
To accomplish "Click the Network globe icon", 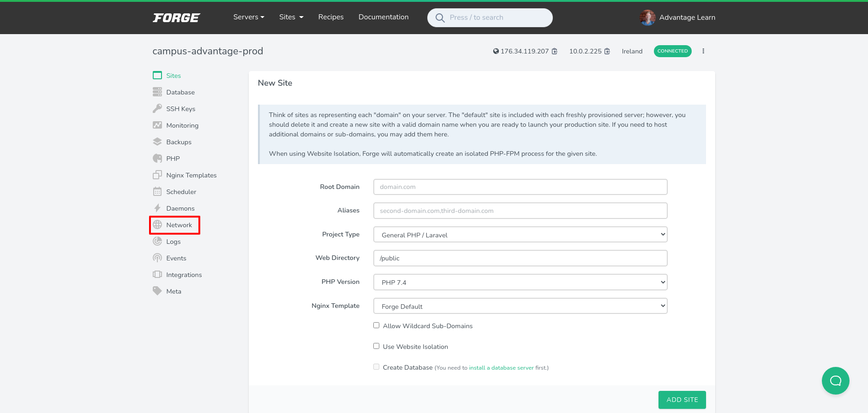I will click(157, 224).
